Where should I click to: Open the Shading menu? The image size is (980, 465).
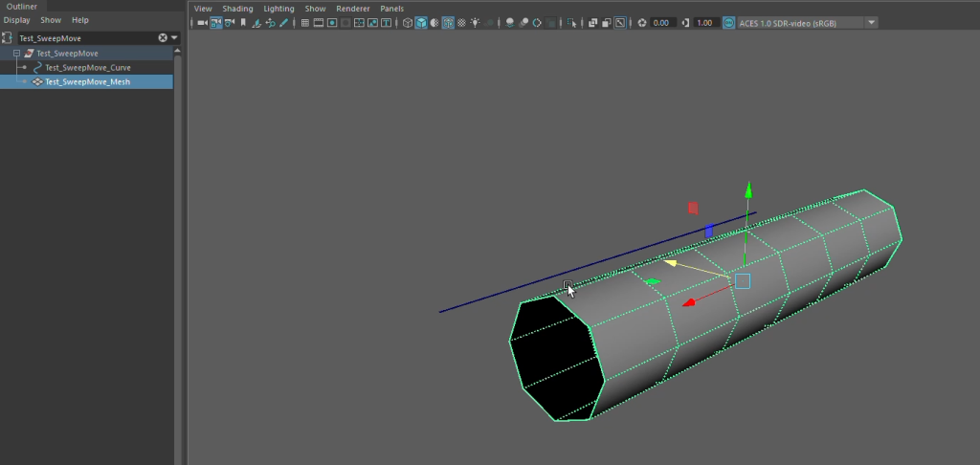click(237, 8)
